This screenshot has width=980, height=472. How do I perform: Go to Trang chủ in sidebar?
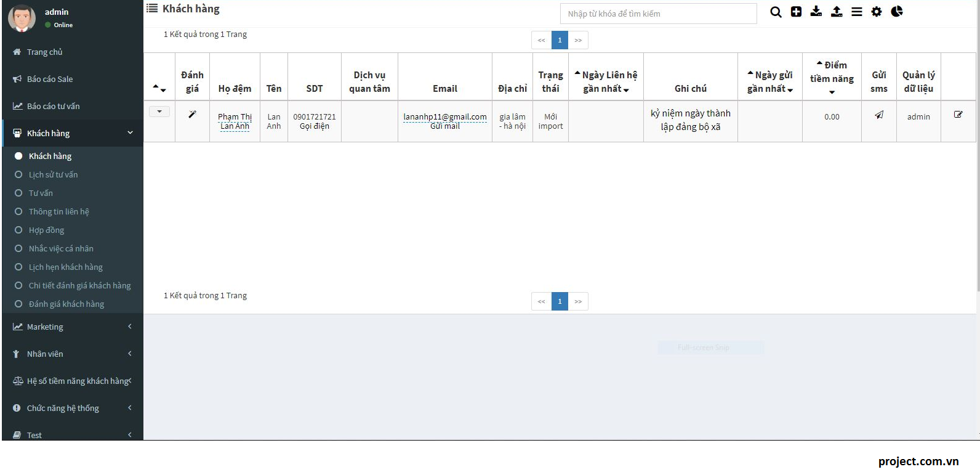(44, 52)
